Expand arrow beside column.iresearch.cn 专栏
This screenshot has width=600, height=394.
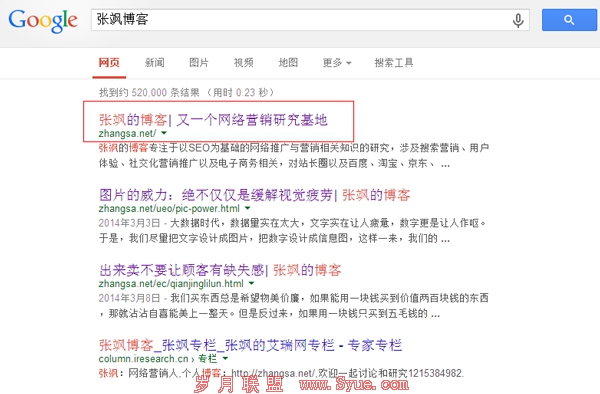point(225,359)
